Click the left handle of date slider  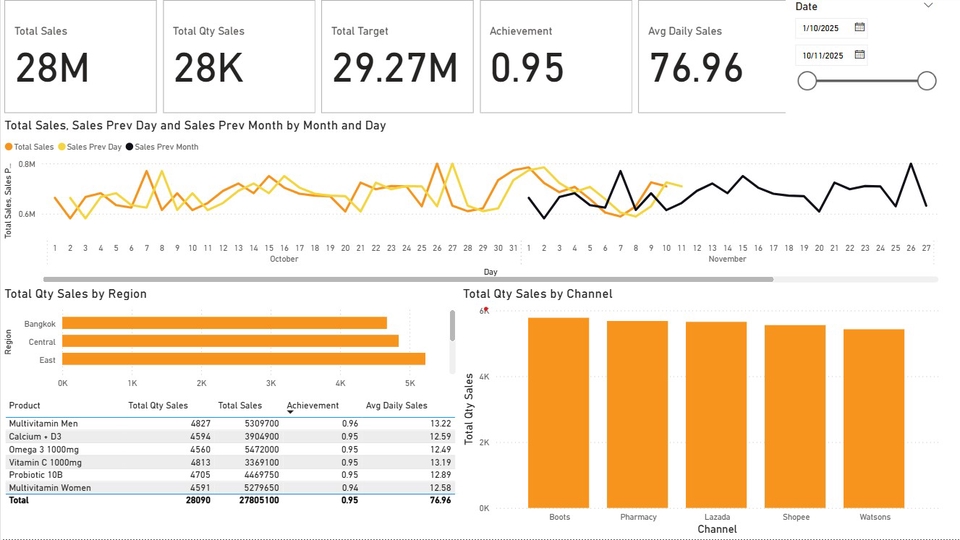pos(807,81)
